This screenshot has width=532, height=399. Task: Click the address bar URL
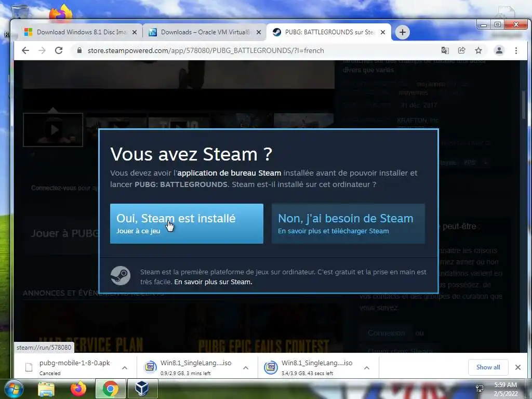(x=206, y=50)
